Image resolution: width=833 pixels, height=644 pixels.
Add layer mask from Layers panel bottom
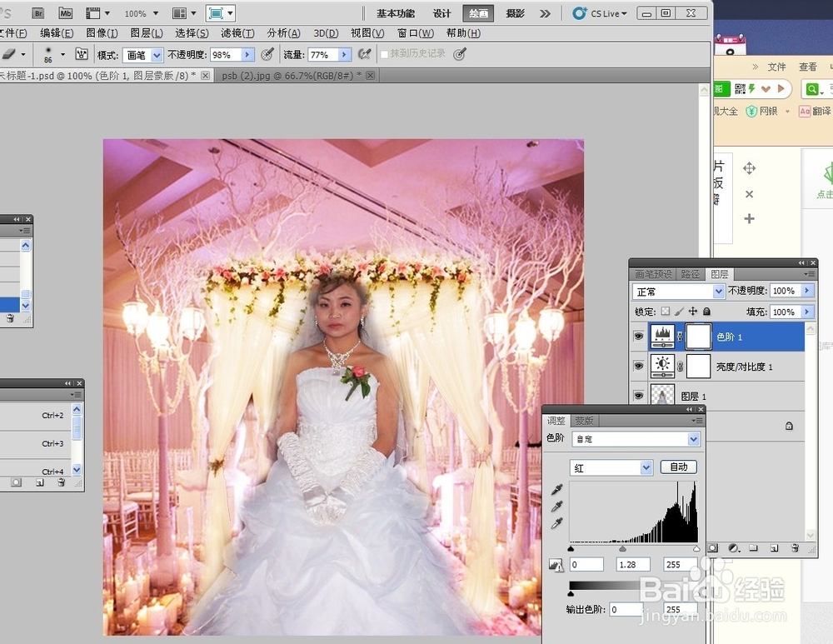713,548
